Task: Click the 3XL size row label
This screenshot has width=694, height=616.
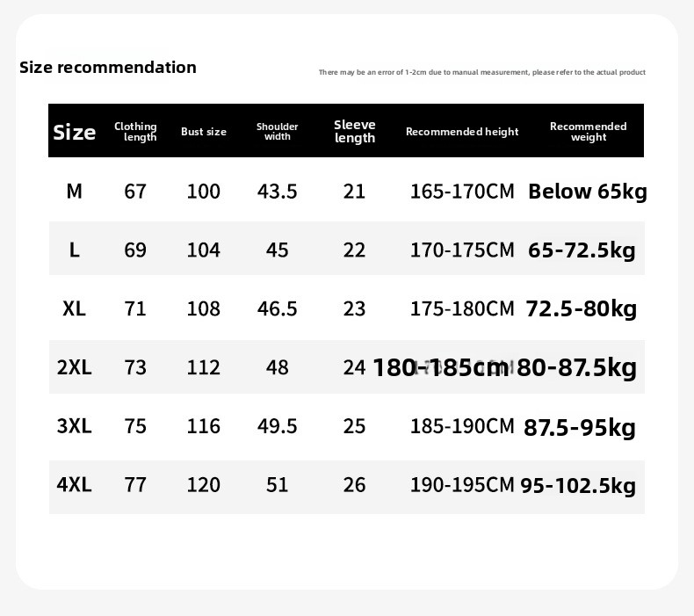Action: tap(75, 426)
